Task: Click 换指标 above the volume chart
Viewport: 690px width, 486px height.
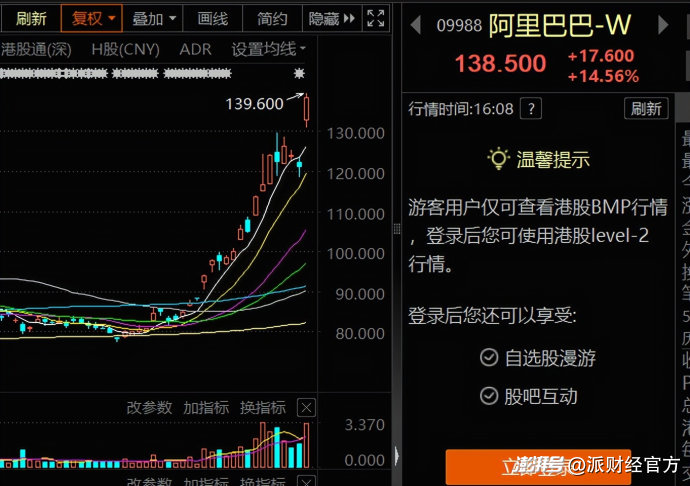Action: coord(263,407)
